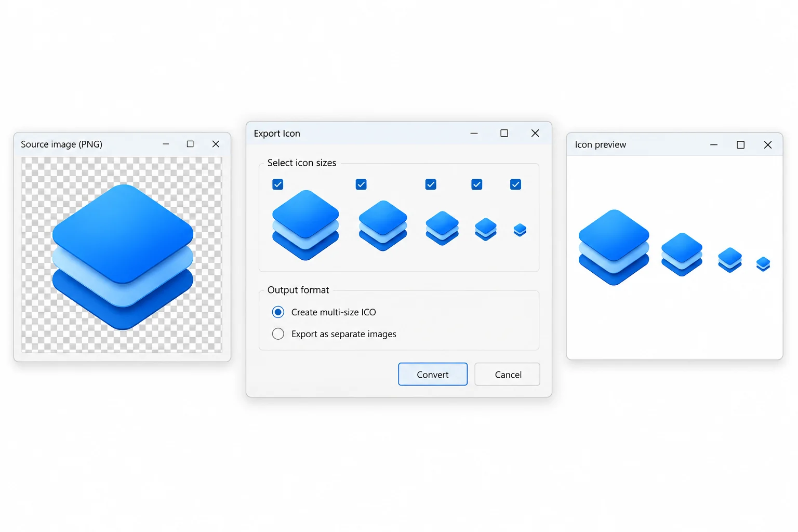Click the Export Icon title text
The width and height of the screenshot is (798, 532).
[x=277, y=134]
